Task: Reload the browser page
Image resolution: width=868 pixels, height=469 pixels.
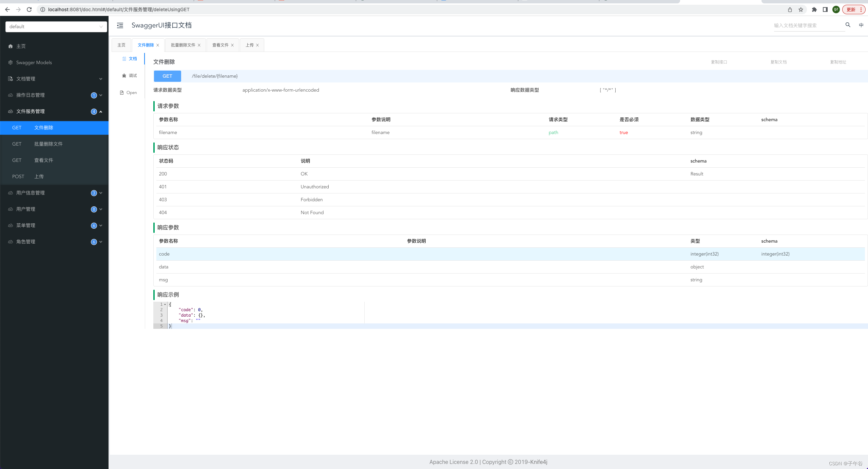Action: 29,10
